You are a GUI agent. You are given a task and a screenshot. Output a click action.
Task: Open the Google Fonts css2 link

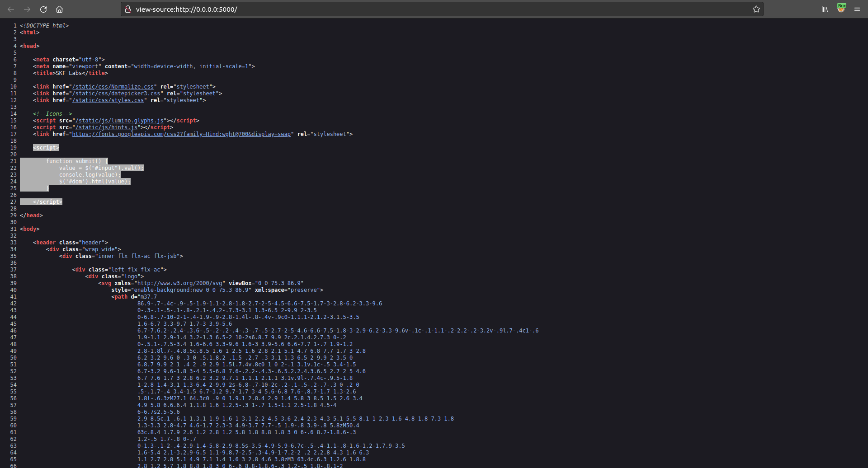click(x=181, y=134)
